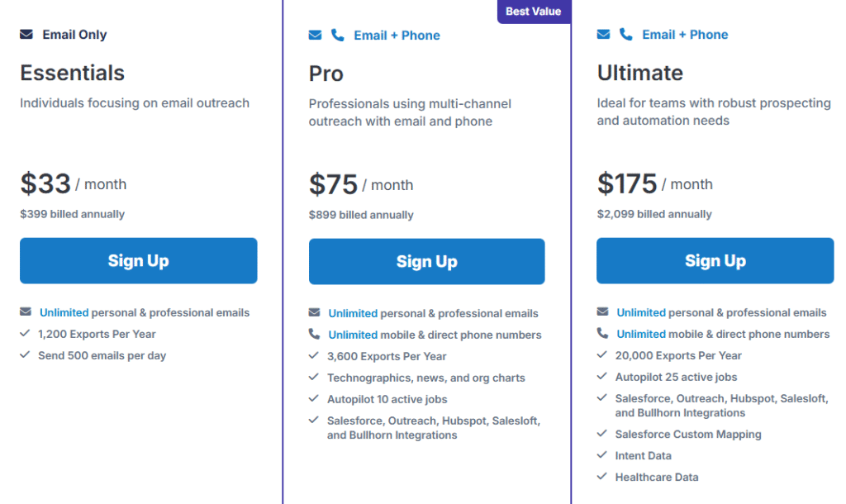Click the phone icon beside Unlimited numbers in Ultimate
Image resolution: width=846 pixels, height=504 pixels.
click(601, 334)
